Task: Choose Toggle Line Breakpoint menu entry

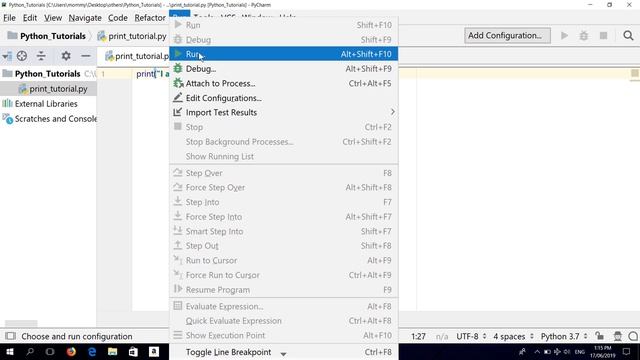Action: (284, 352)
